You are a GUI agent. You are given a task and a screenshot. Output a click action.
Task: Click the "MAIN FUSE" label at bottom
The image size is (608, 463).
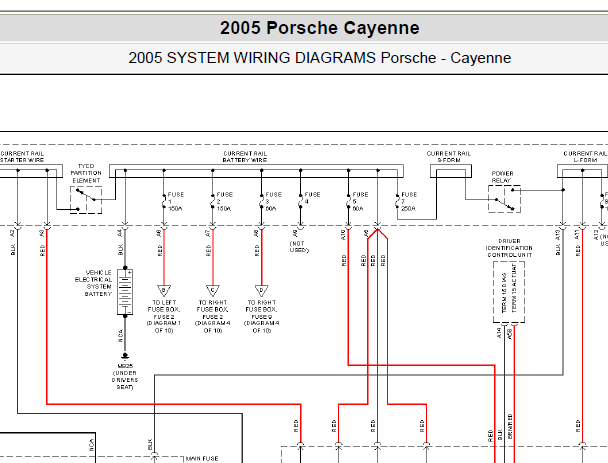[202, 459]
